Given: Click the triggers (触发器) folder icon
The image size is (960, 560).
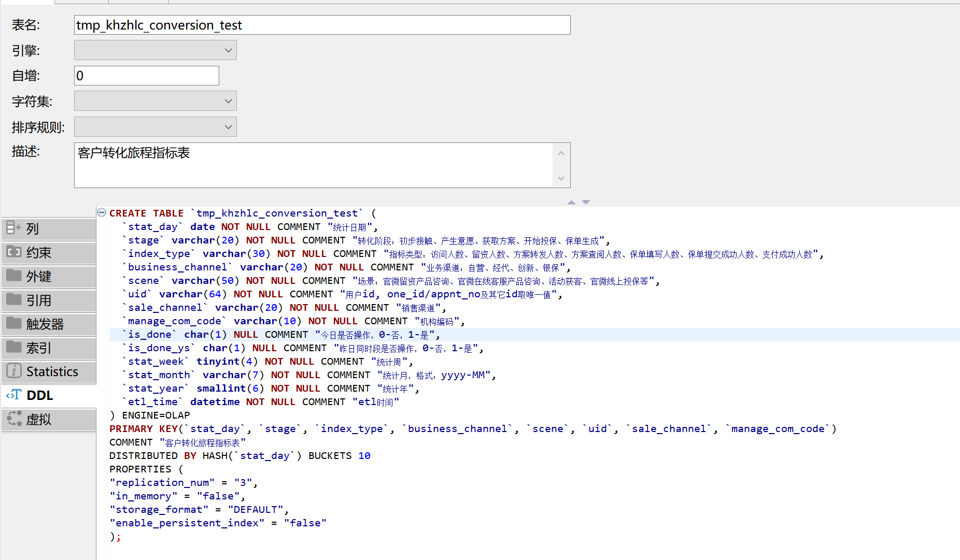Looking at the screenshot, I should point(13,323).
